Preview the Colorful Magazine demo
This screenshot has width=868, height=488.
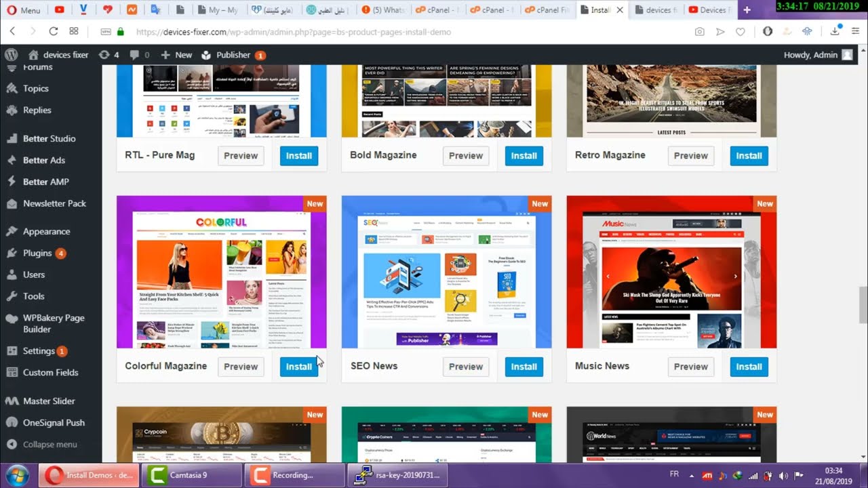[x=241, y=367]
